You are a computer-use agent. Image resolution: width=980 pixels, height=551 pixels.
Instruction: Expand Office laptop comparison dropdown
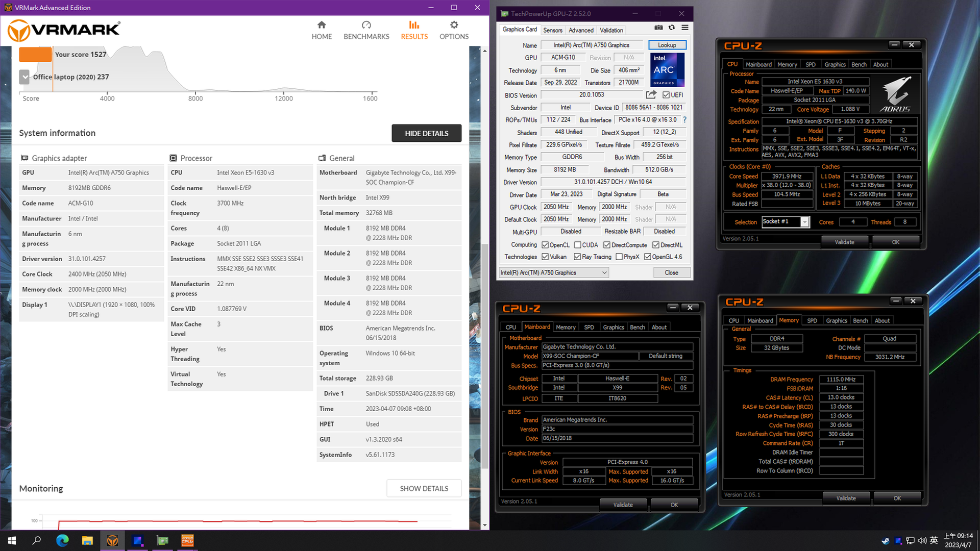click(x=24, y=77)
